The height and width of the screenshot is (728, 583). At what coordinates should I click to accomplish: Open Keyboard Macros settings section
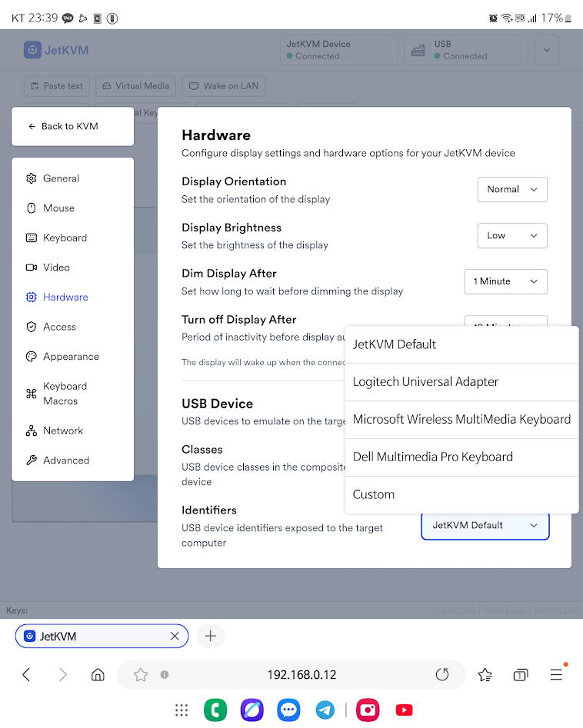(x=73, y=394)
